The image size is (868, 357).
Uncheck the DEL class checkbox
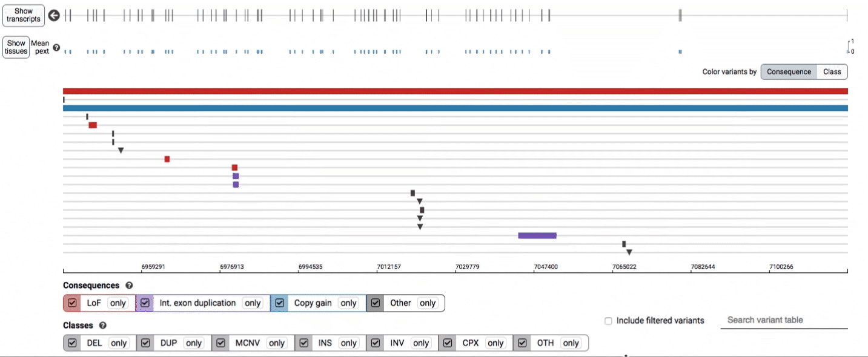click(72, 343)
